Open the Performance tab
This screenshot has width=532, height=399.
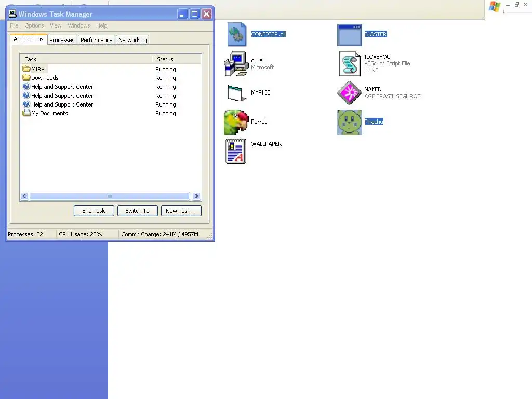tap(96, 40)
